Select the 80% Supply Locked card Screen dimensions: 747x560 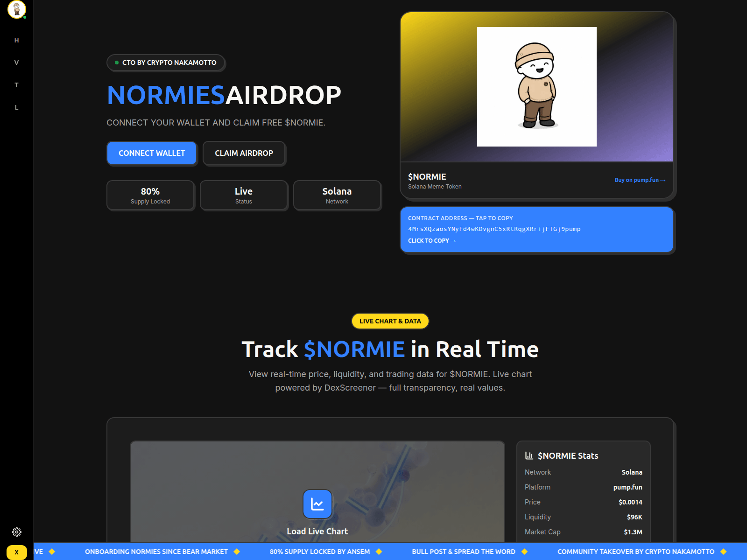coord(150,196)
